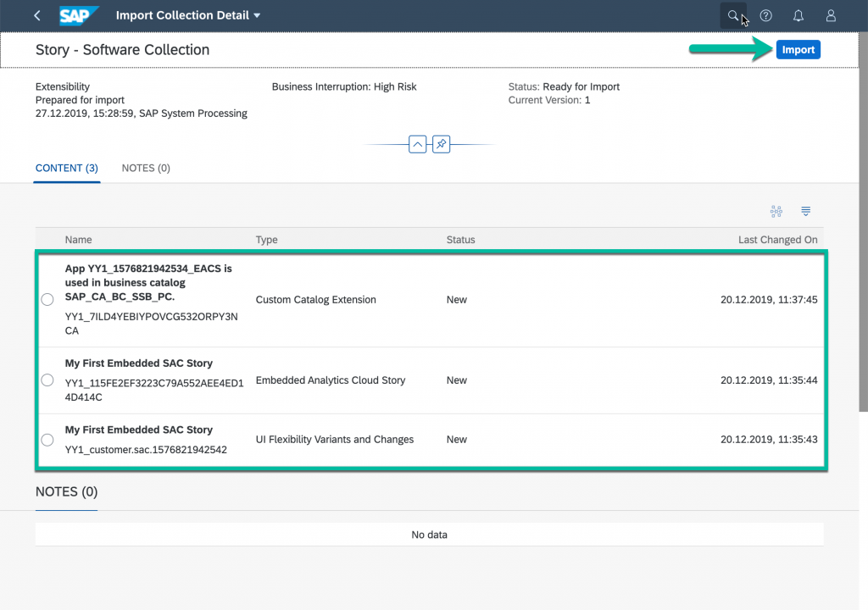Click '27.12.2019, 15:28:59, SAP System Processing'

point(142,114)
